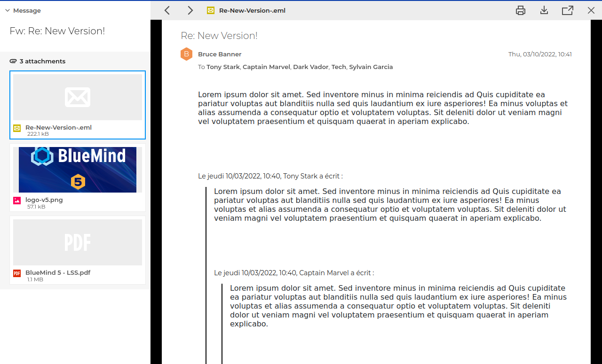
Task: Open the logo-v5.png image thumbnail
Action: tap(78, 170)
